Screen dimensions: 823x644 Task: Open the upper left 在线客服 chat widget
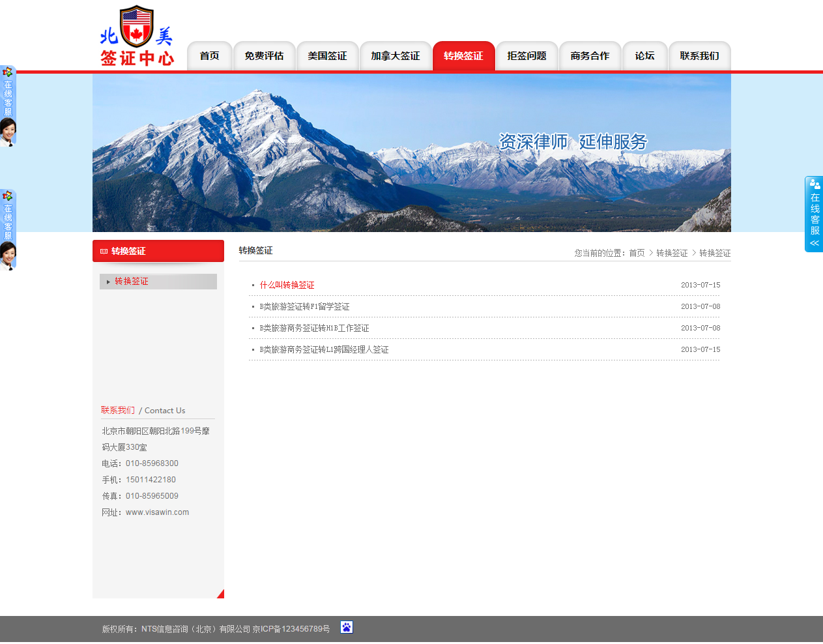[8, 106]
